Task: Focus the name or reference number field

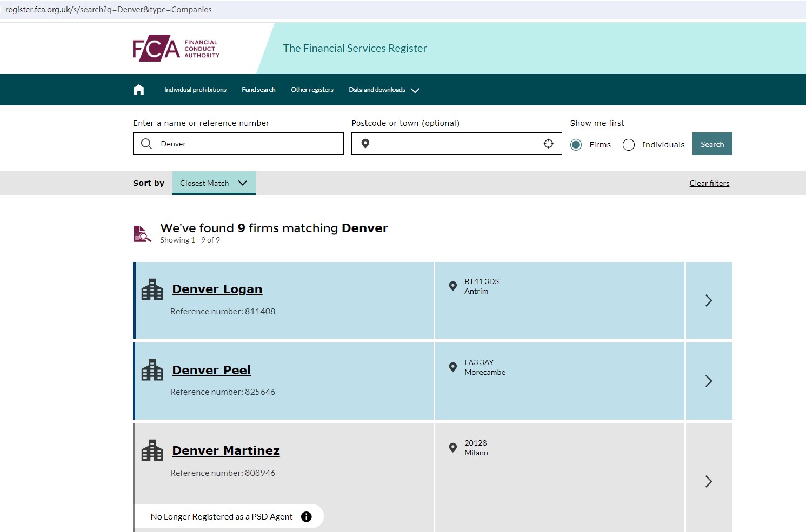Action: click(238, 144)
